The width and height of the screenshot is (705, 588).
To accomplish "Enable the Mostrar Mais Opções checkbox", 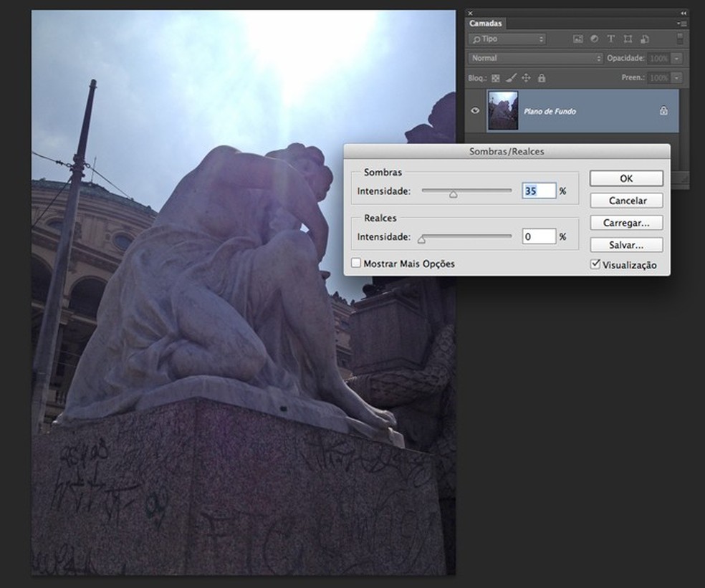I will tap(356, 264).
